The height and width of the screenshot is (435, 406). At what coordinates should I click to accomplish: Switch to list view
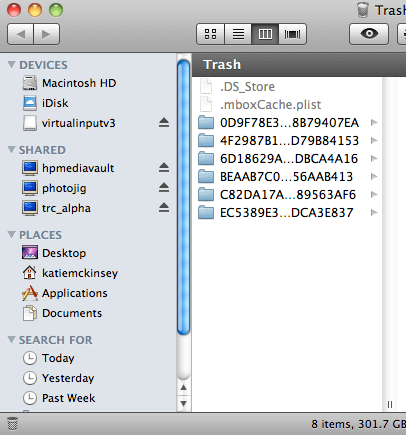(x=238, y=34)
